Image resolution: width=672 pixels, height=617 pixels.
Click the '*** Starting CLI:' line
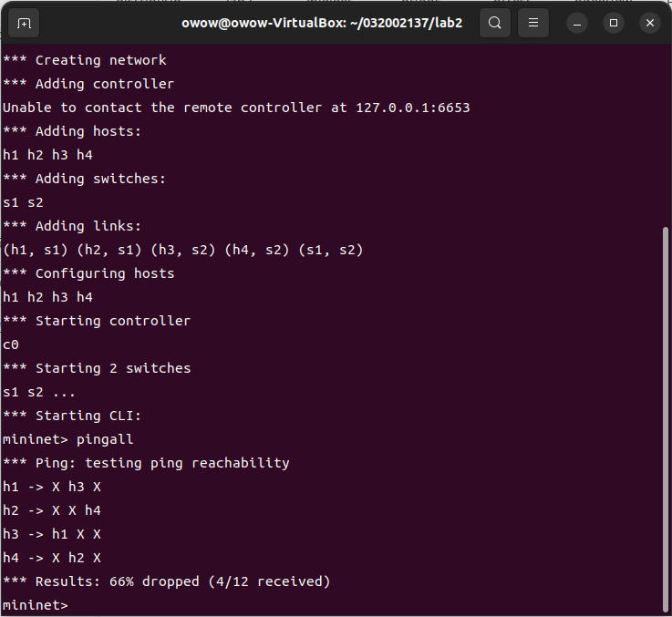coord(72,416)
